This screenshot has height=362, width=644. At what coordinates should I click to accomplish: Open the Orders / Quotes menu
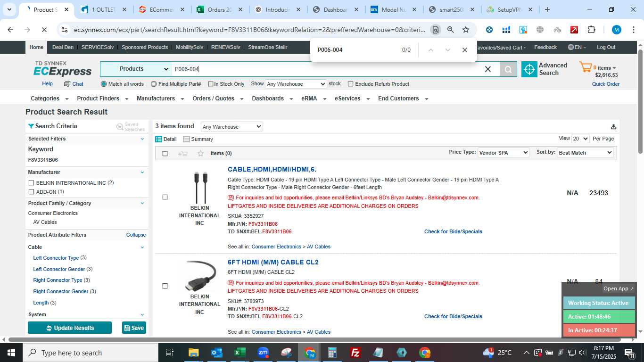tap(218, 99)
